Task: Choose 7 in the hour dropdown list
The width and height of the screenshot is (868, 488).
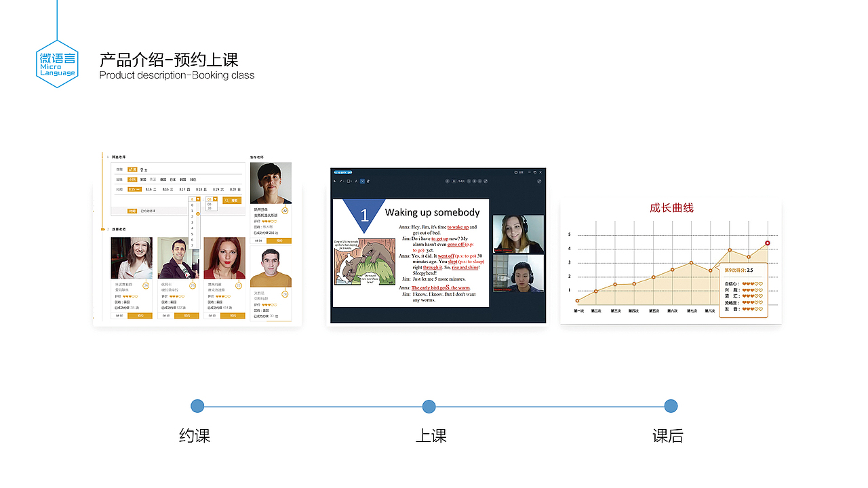Action: point(192,245)
